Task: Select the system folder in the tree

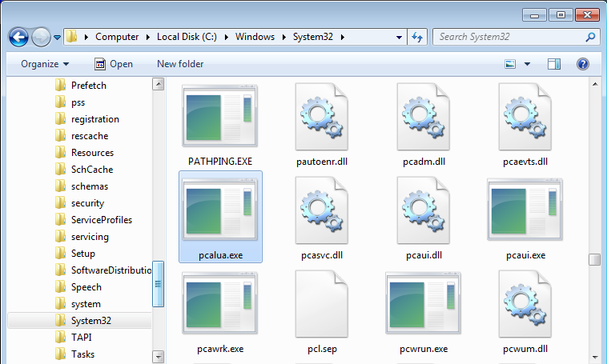Action: tap(86, 304)
